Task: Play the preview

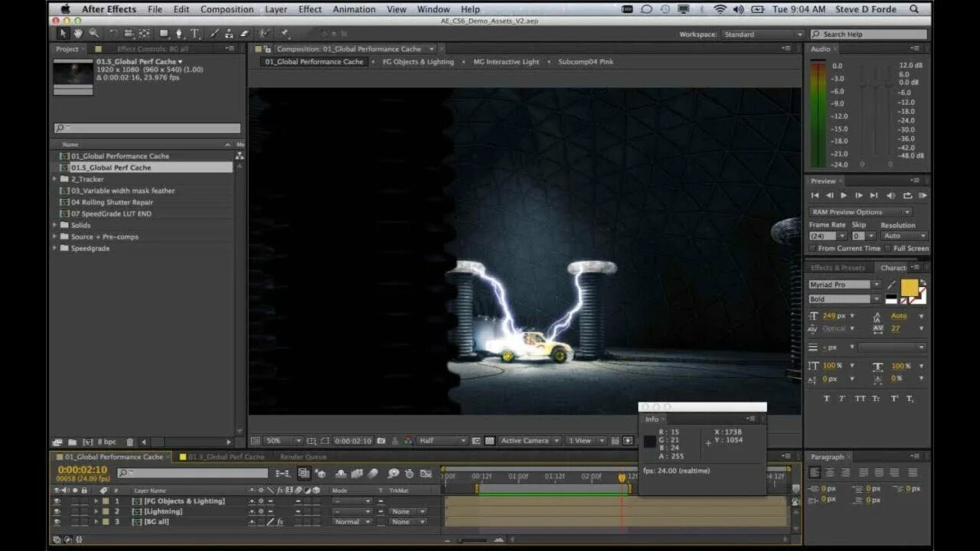Action: [844, 196]
